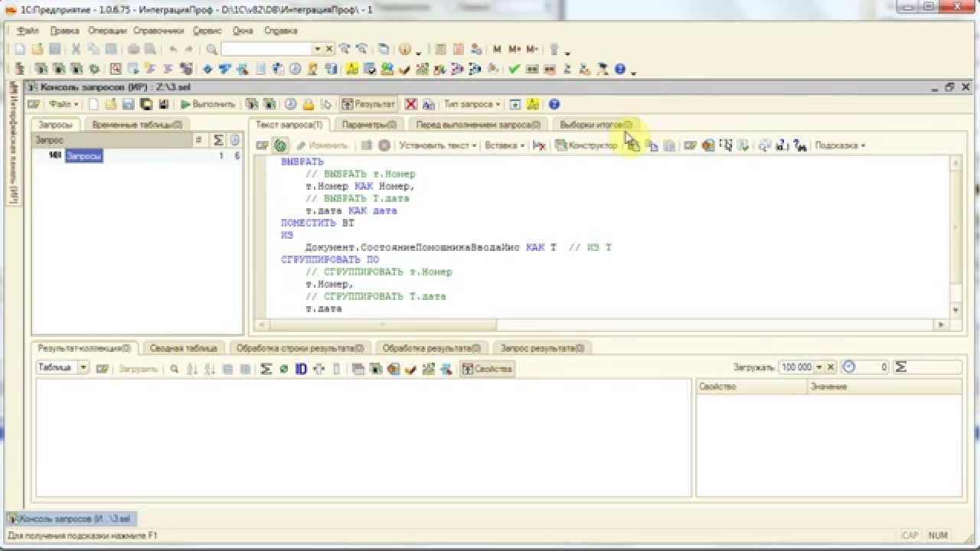
Task: Click the clock icon in console toolbar
Action: click(x=291, y=104)
